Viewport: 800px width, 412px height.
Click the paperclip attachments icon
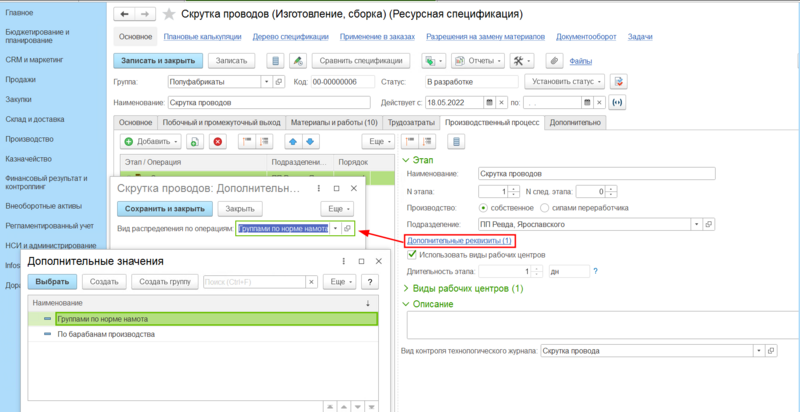(554, 61)
